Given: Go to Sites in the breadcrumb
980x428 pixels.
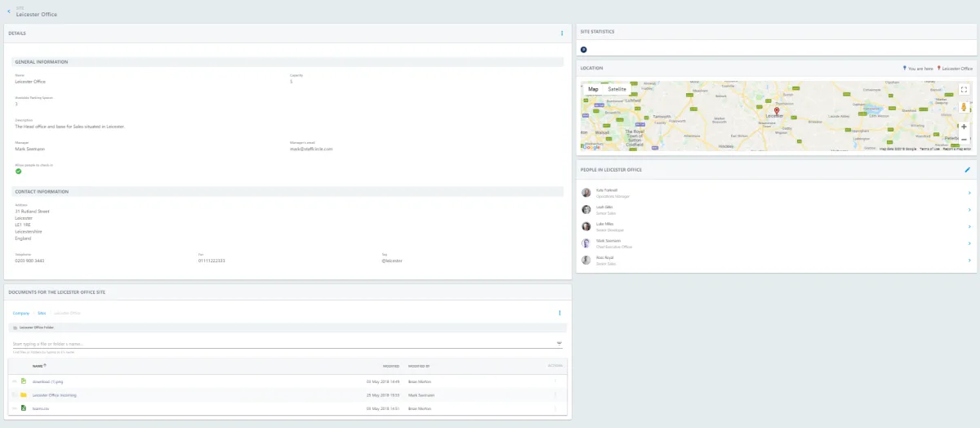Looking at the screenshot, I should (x=42, y=313).
